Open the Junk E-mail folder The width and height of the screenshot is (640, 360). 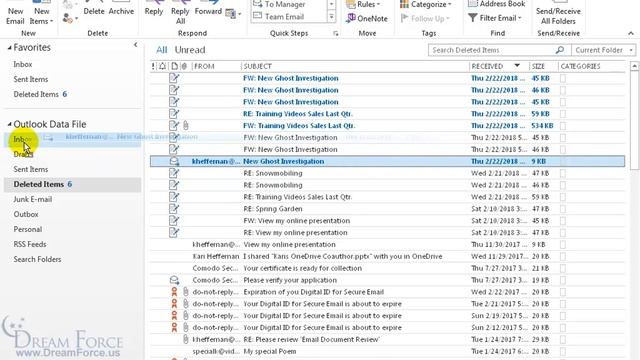[33, 200]
